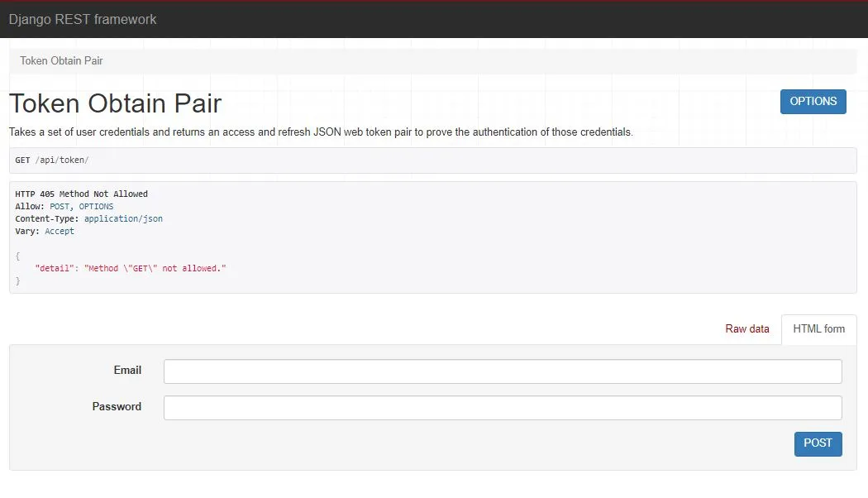This screenshot has width=868, height=498.
Task: Focus the Password input field
Action: (x=503, y=408)
